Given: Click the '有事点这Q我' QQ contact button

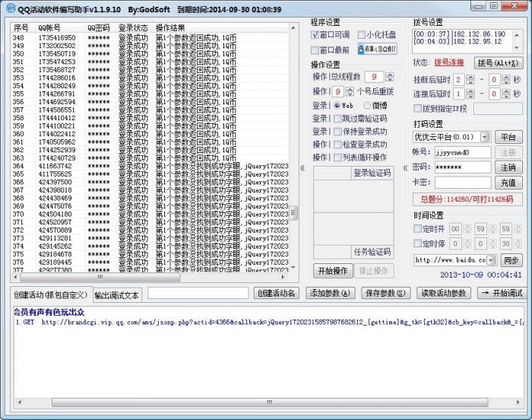Looking at the screenshot, I should (x=377, y=49).
